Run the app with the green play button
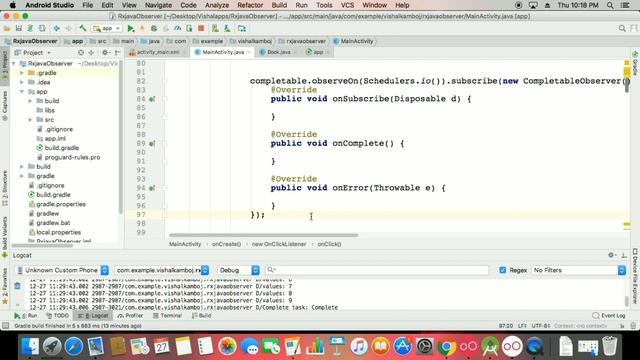 [131, 29]
